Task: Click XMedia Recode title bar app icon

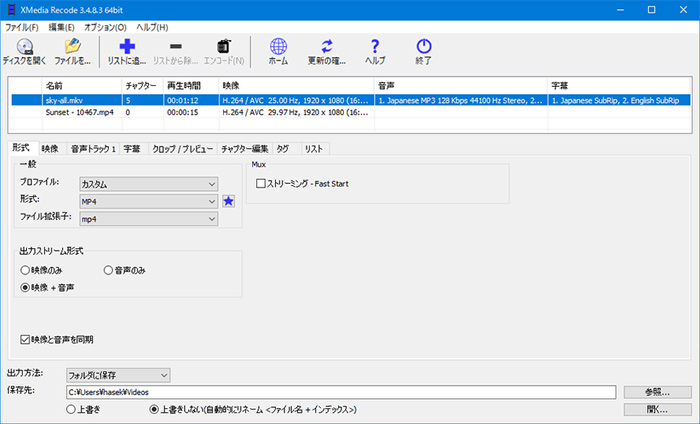Action: pos(11,10)
